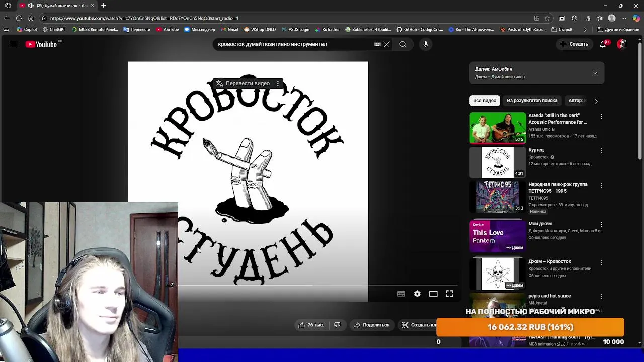Open the MCSS Remote Panel bookmark
This screenshot has height=362, width=644.
[x=95, y=30]
